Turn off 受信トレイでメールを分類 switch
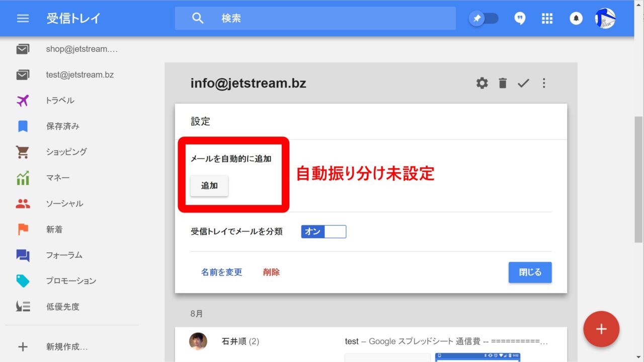 click(x=324, y=232)
